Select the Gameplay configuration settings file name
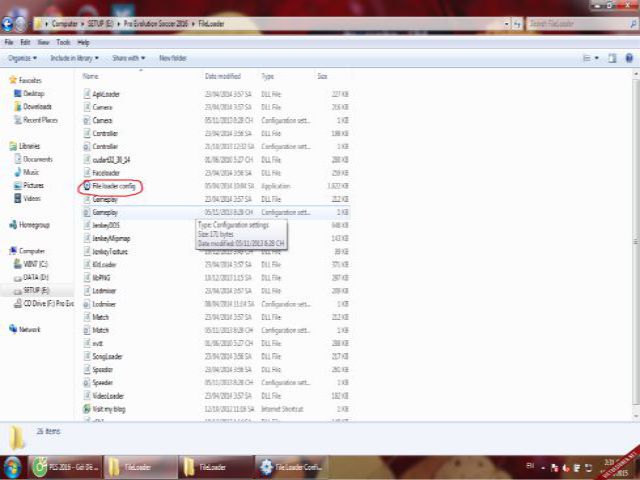 pyautogui.click(x=105, y=212)
